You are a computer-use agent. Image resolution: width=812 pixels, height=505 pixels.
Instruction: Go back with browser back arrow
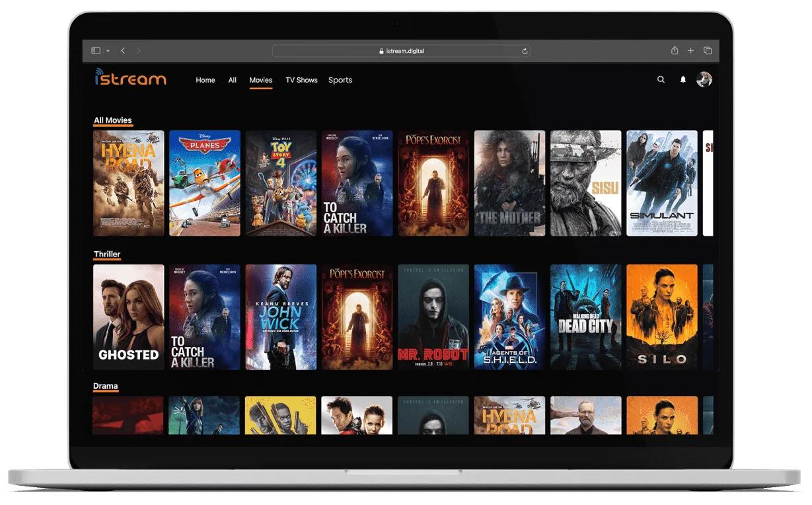123,51
